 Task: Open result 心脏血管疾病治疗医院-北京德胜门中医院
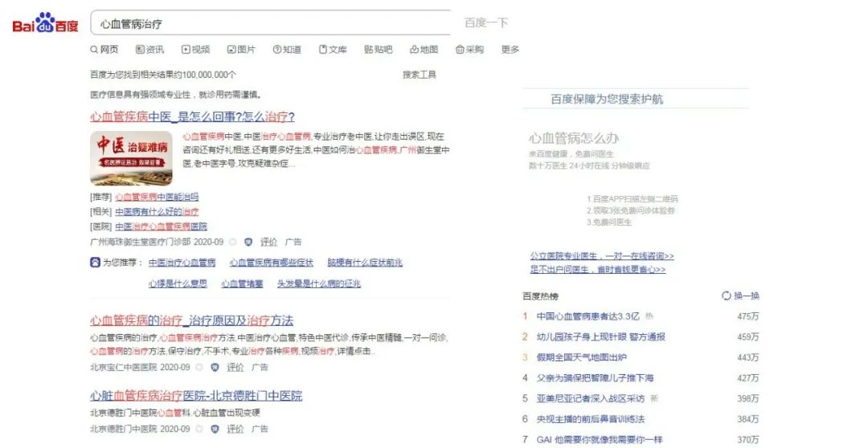tap(196, 396)
